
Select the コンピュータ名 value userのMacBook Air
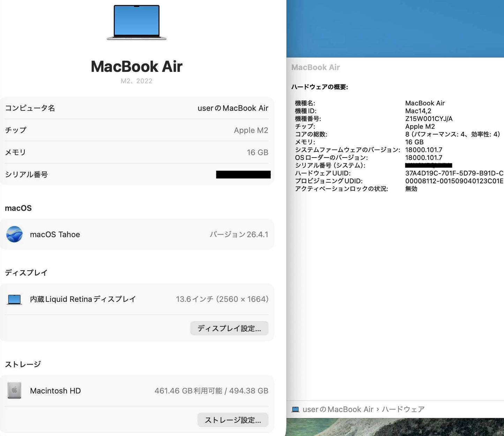pos(233,108)
